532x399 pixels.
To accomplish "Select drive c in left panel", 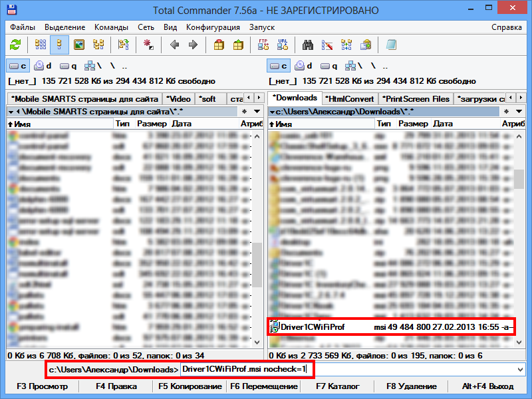I will (x=18, y=66).
